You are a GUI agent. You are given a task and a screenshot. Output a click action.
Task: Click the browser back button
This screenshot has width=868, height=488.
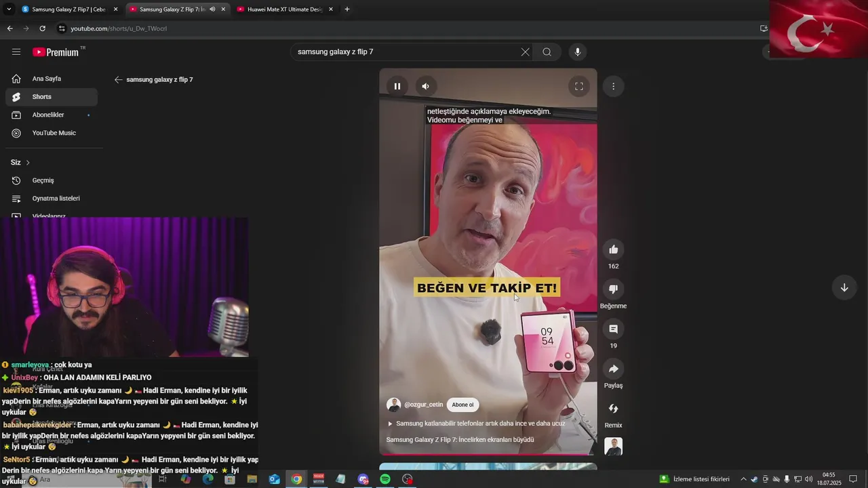click(9, 28)
